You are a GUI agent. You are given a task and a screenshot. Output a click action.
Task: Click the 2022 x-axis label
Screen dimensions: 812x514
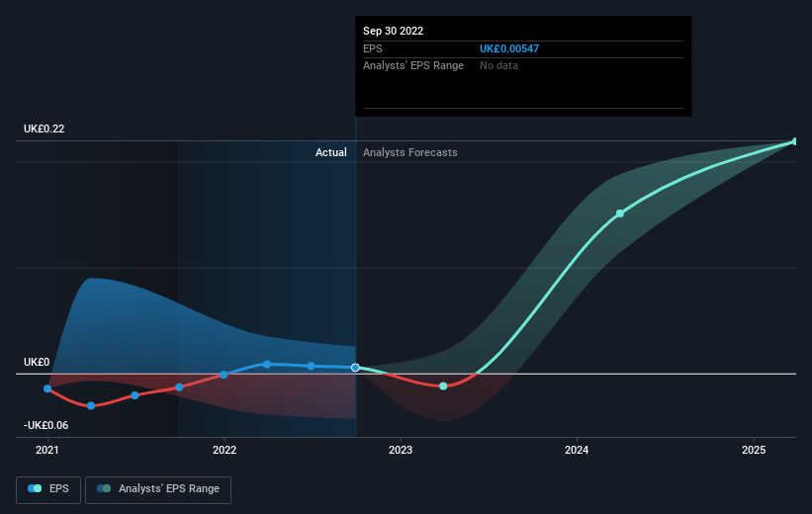pyautogui.click(x=225, y=451)
